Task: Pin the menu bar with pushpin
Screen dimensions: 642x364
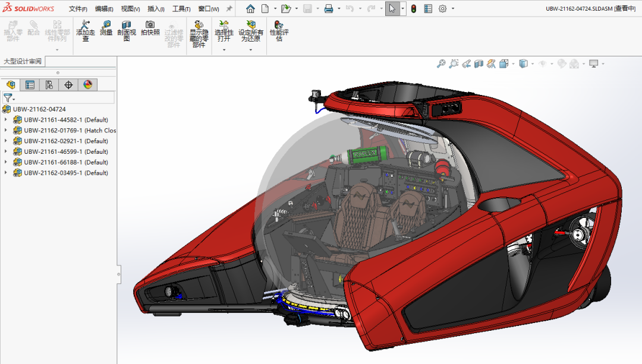Action: point(229,9)
